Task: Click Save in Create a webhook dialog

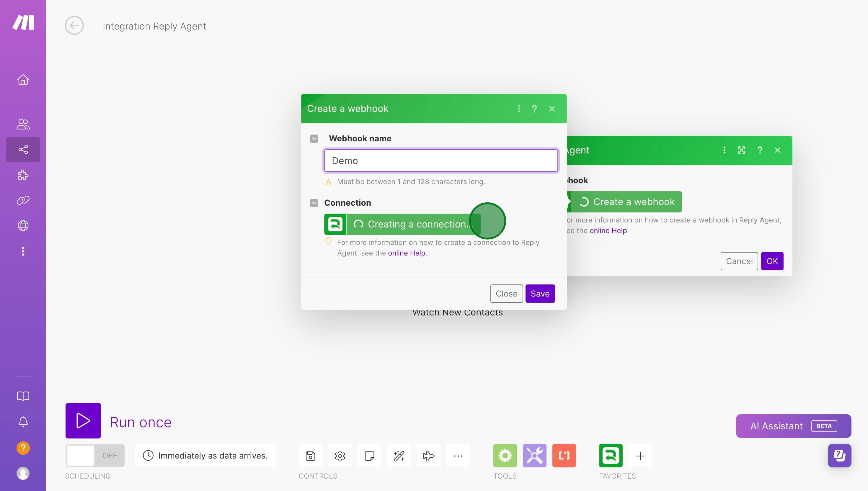Action: [540, 293]
